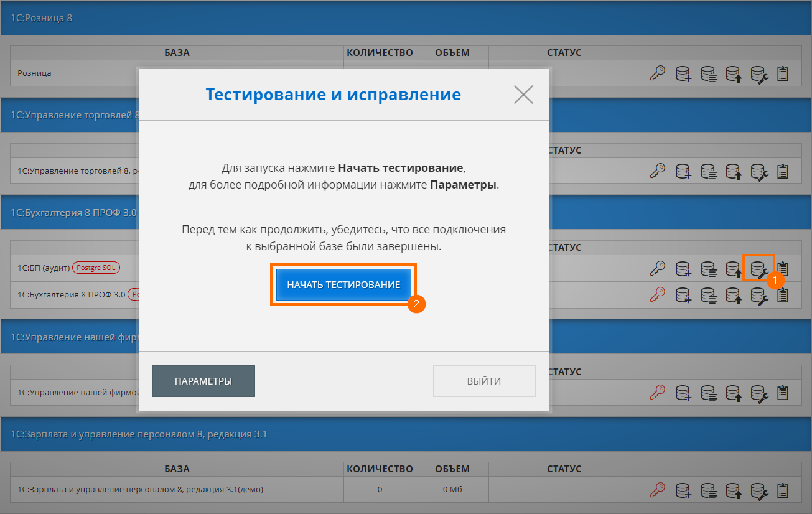Click database-plus icon for Бухгалтерия 8 ПРОФ 3.0
Viewport: 812px width, 514px height.
684,294
